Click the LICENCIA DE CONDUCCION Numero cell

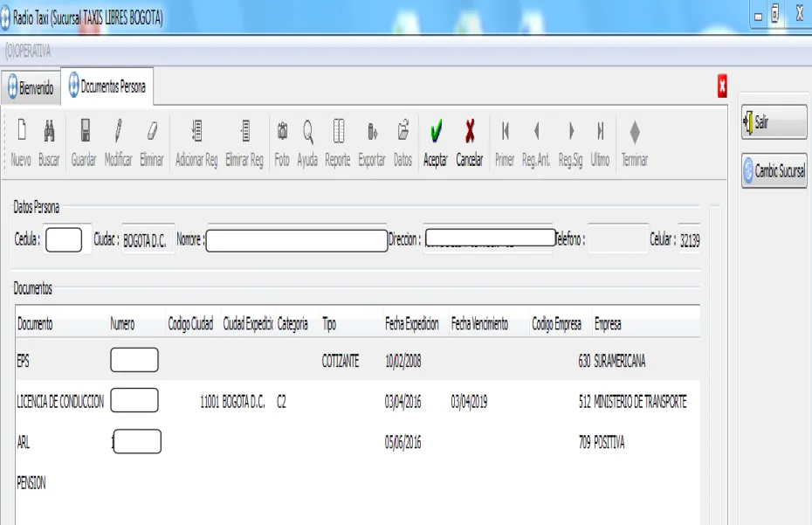click(134, 400)
